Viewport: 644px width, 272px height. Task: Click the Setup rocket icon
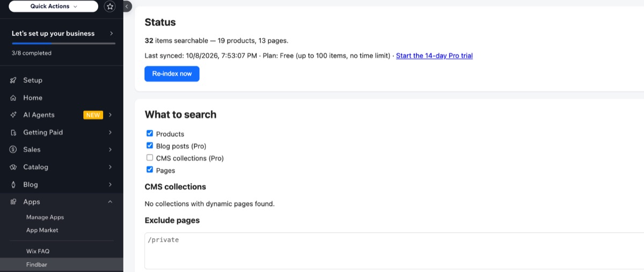13,80
